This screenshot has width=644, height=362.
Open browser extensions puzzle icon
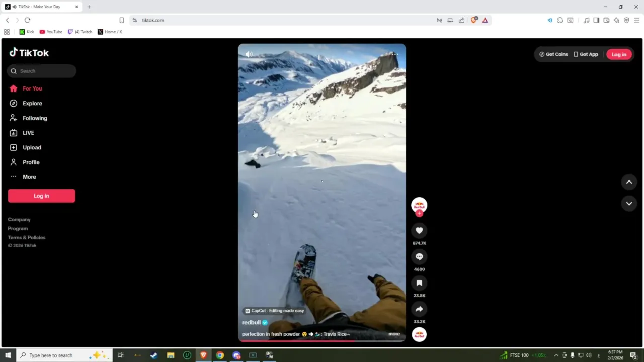pos(560,20)
